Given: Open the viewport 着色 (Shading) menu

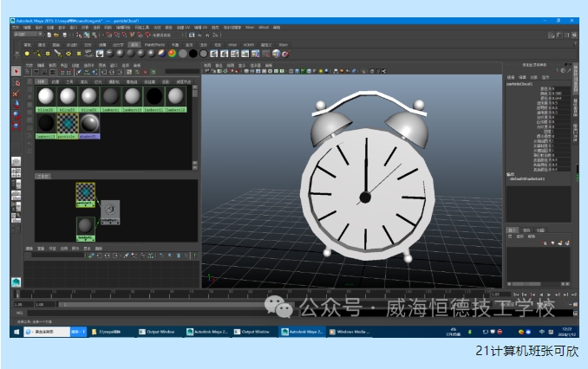Looking at the screenshot, I should [x=219, y=65].
